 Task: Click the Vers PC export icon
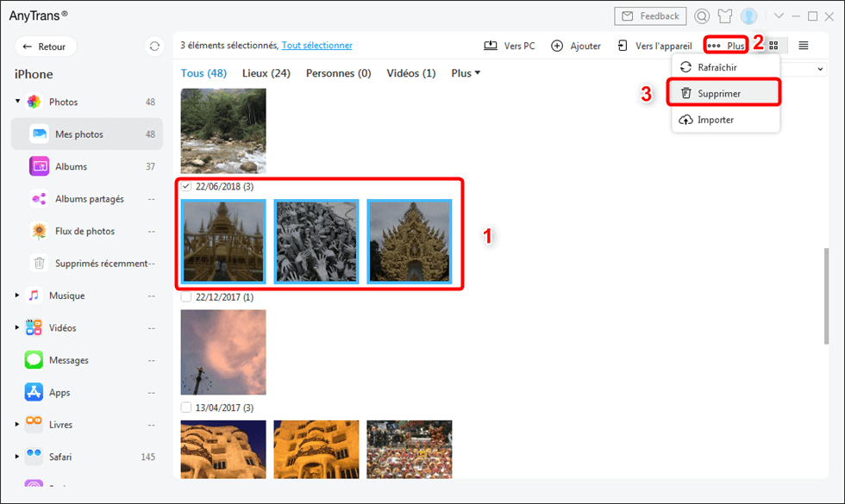tap(491, 46)
